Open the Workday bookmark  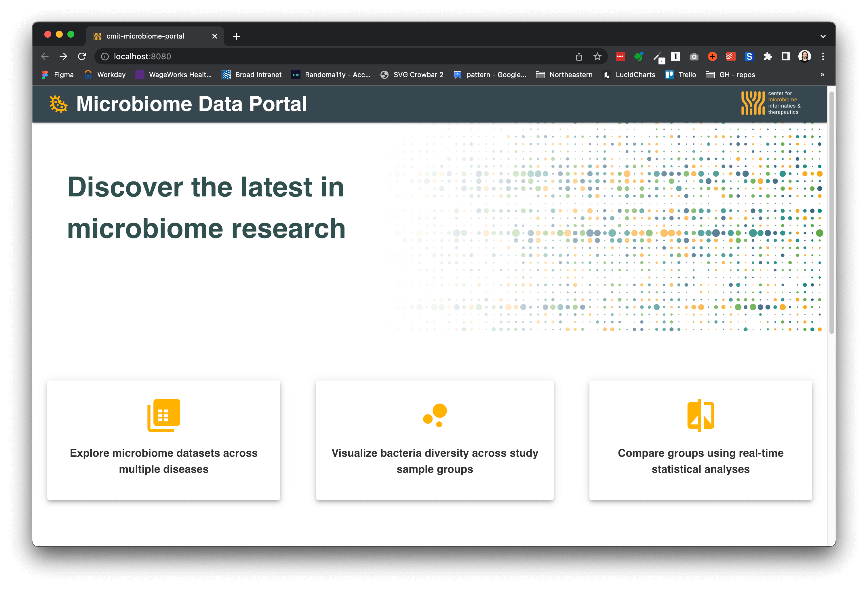pos(105,75)
